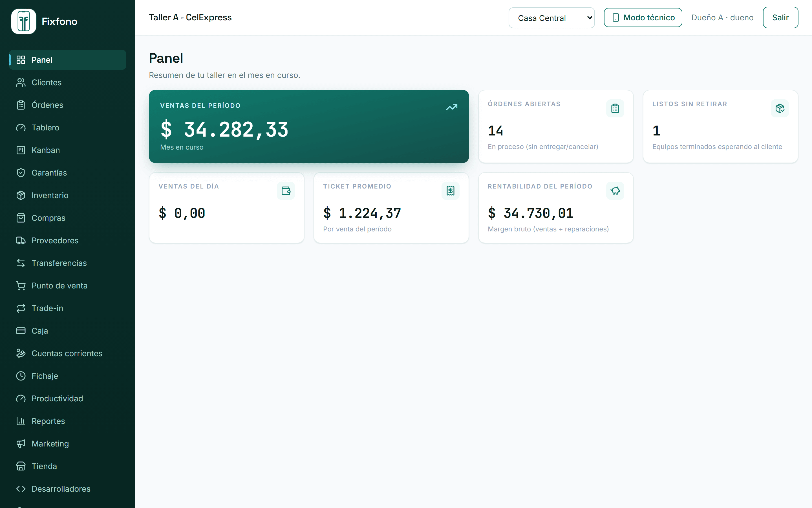Screen dimensions: 812x508
Task: Open the Clientes menu item
Action: (x=68, y=82)
